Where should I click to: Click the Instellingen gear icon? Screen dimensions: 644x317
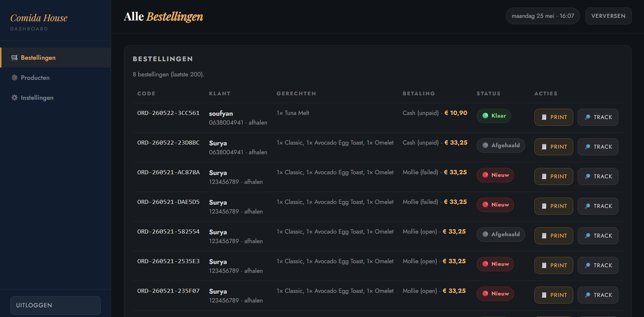click(x=14, y=97)
